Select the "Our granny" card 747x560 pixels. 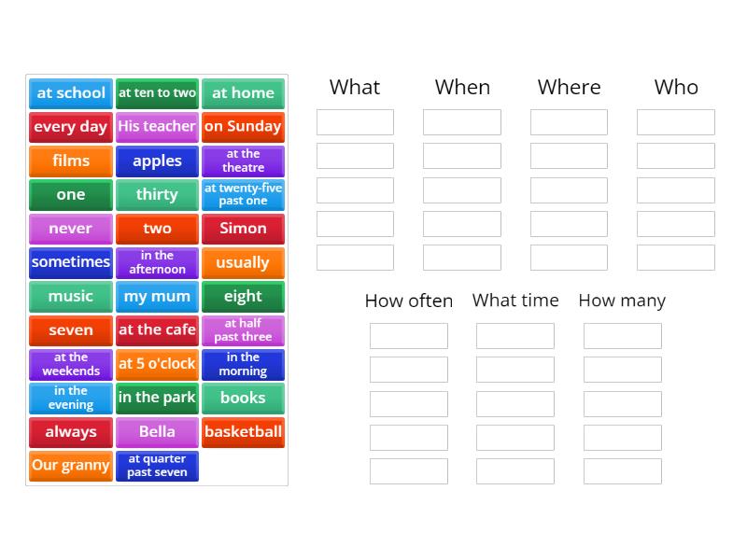tap(70, 466)
